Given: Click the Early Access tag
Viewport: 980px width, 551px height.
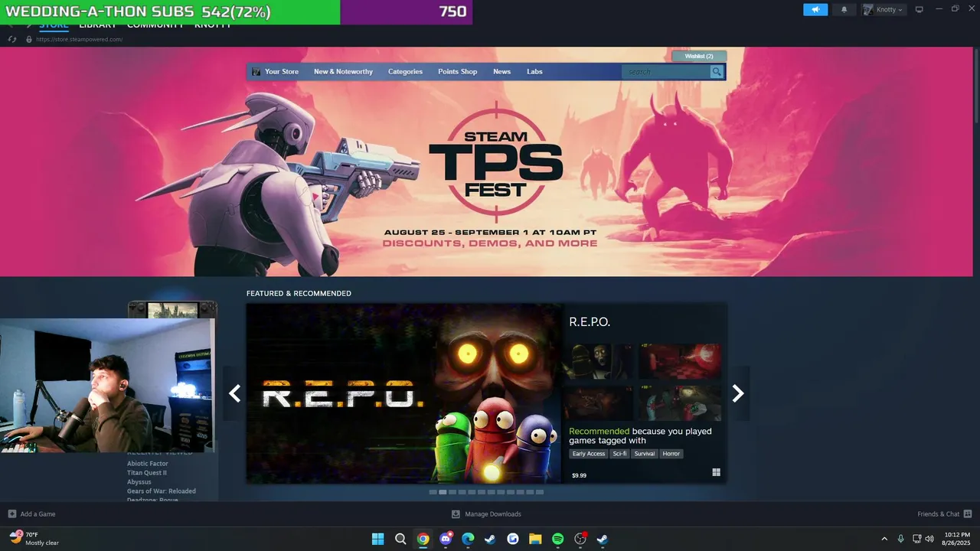Looking at the screenshot, I should tap(589, 454).
